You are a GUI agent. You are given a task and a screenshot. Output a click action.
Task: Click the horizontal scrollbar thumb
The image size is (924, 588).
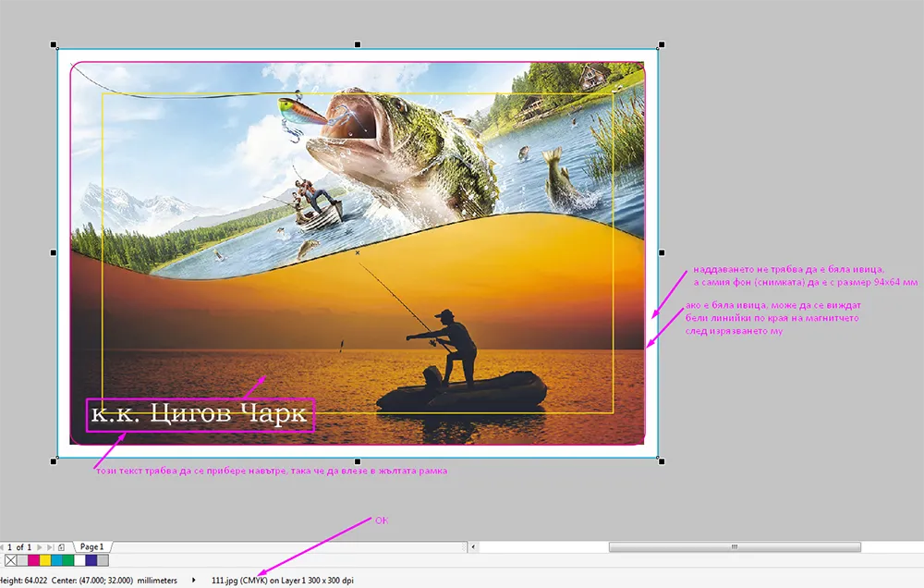coord(735,547)
